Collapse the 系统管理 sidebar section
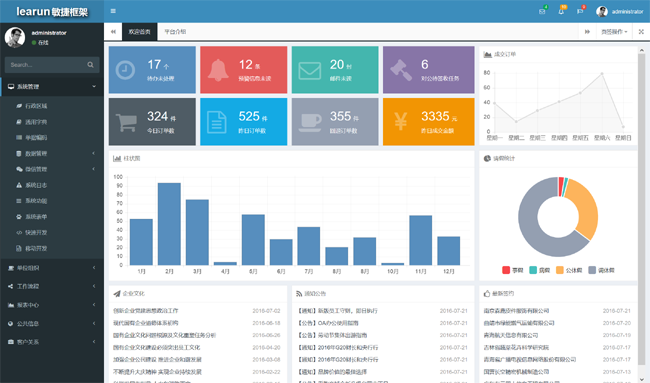The image size is (650, 383). [x=52, y=87]
